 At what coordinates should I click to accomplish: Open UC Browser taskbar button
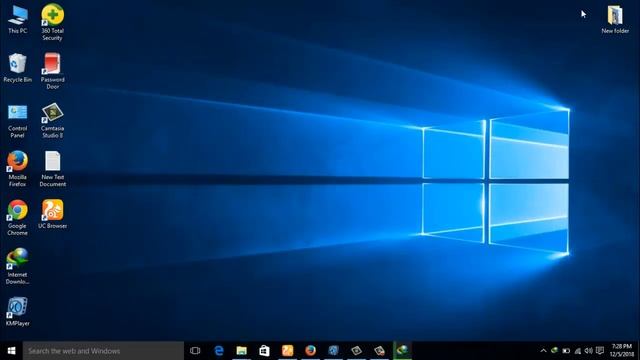click(287, 351)
